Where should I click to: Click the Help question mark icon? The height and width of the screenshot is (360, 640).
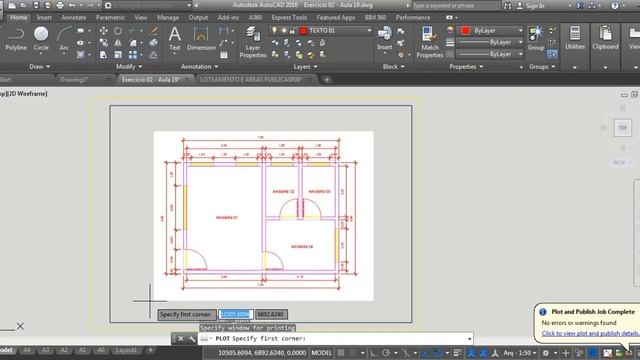pyautogui.click(x=615, y=5)
